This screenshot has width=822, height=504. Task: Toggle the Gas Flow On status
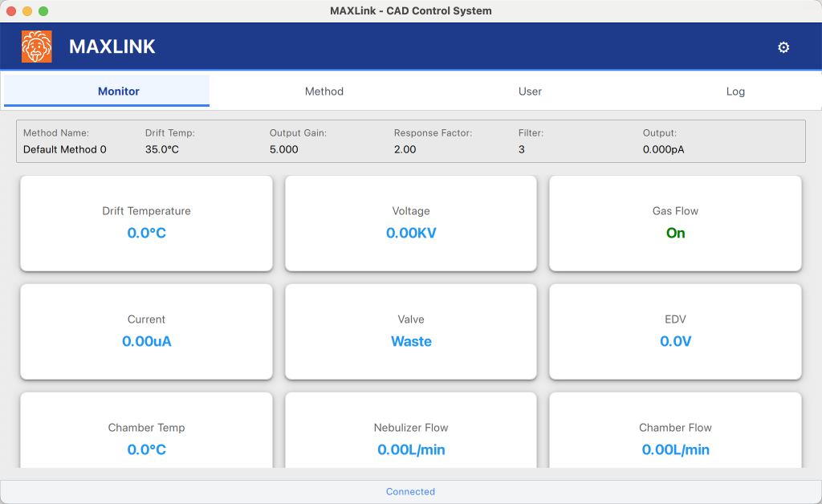click(675, 233)
